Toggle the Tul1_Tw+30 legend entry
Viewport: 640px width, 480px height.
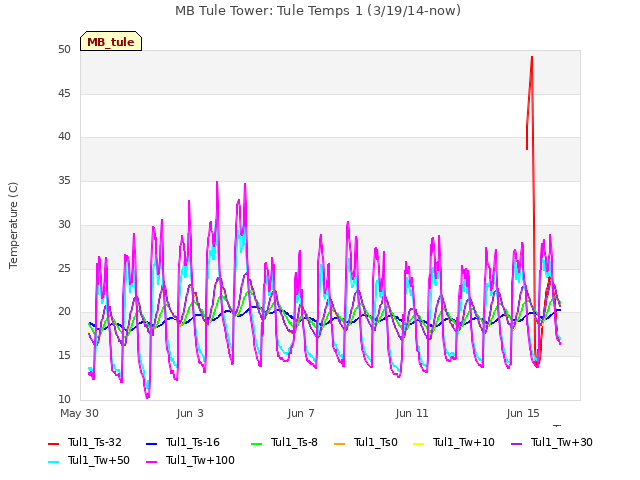point(552,442)
